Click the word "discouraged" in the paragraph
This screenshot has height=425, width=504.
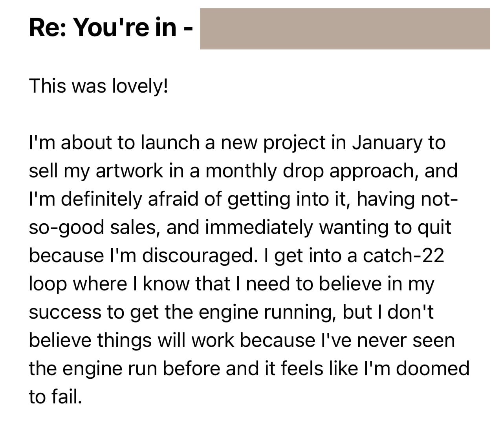[x=198, y=256]
